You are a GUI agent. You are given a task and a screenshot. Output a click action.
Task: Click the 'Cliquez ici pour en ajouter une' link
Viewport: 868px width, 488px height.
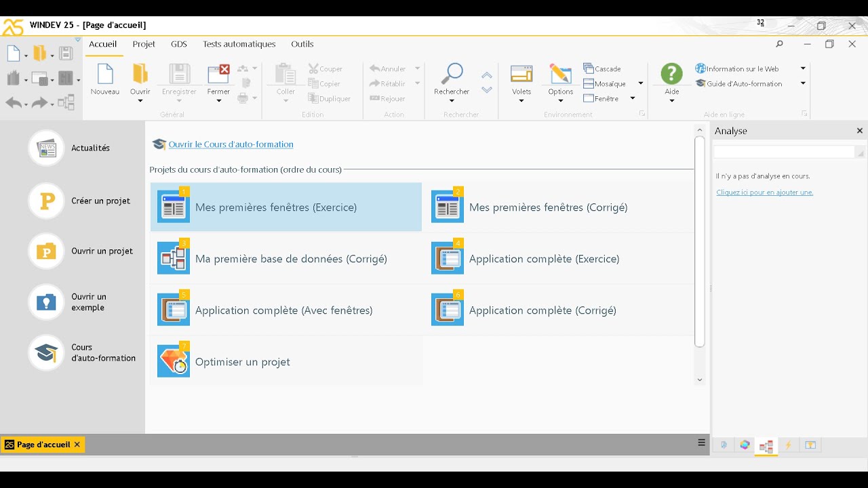click(764, 192)
